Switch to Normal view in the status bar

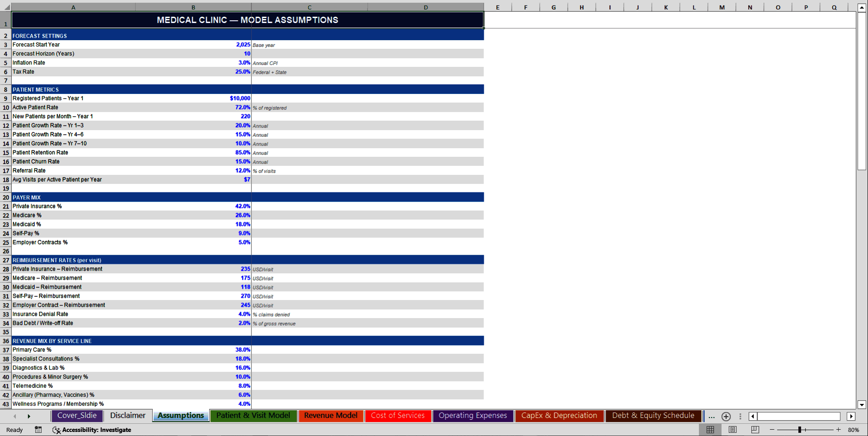tap(710, 430)
